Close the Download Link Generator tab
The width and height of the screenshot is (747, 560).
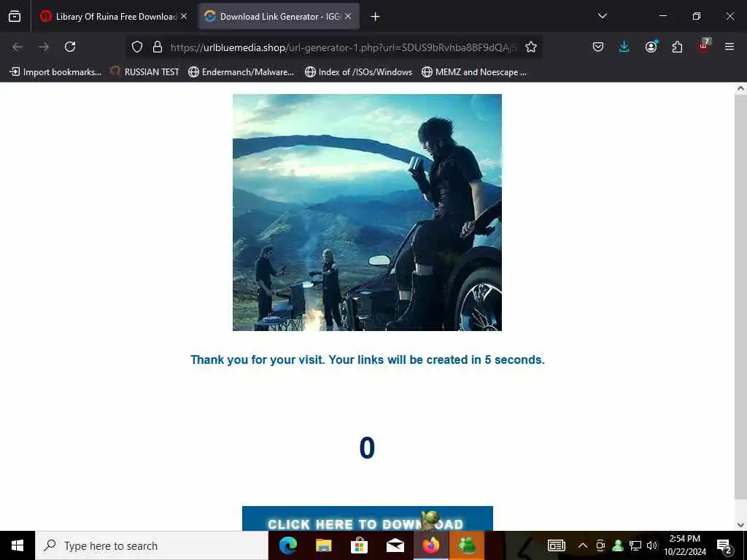(348, 16)
